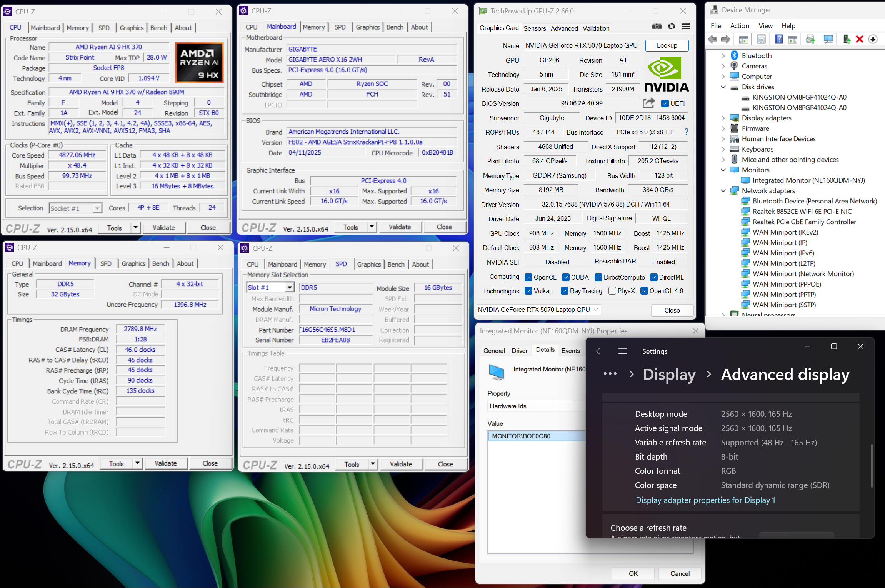Click the Cameras icon in Device Manager tree

coord(734,66)
